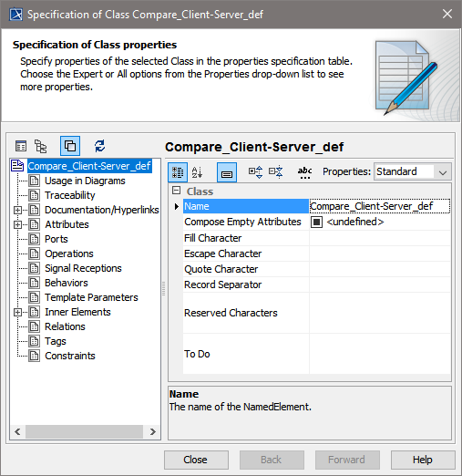The image size is (462, 476).
Task: Click the right arrow on the horizontal scrollbar
Action: [153, 431]
